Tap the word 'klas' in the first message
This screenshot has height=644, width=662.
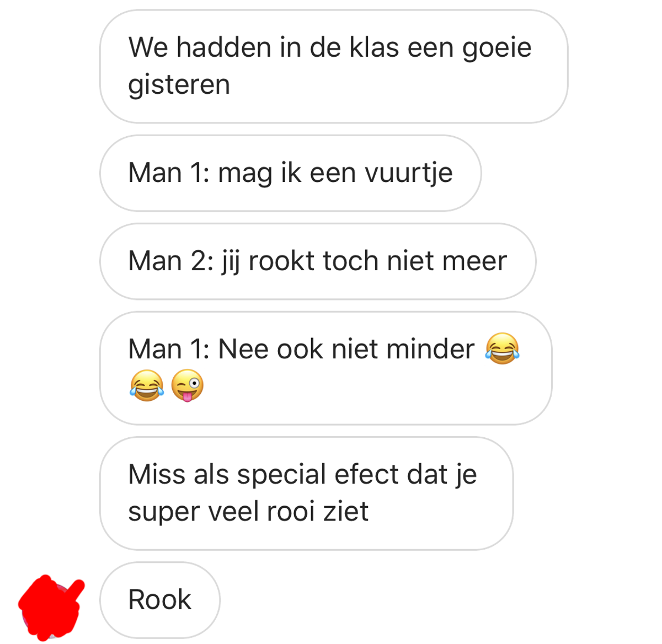point(374,47)
